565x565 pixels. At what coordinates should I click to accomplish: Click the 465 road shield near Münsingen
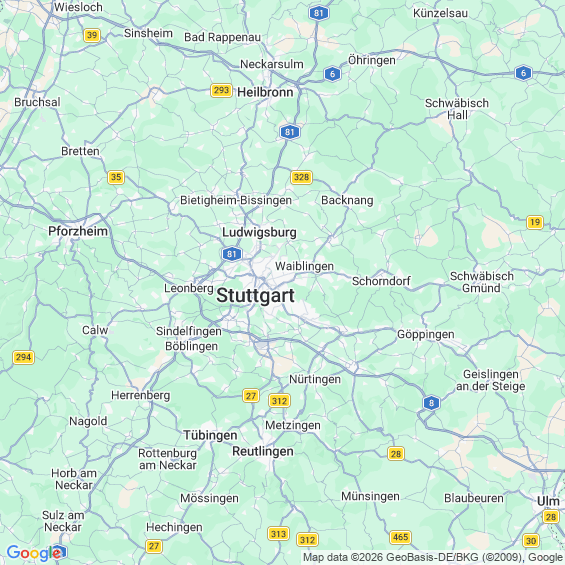pos(400,537)
